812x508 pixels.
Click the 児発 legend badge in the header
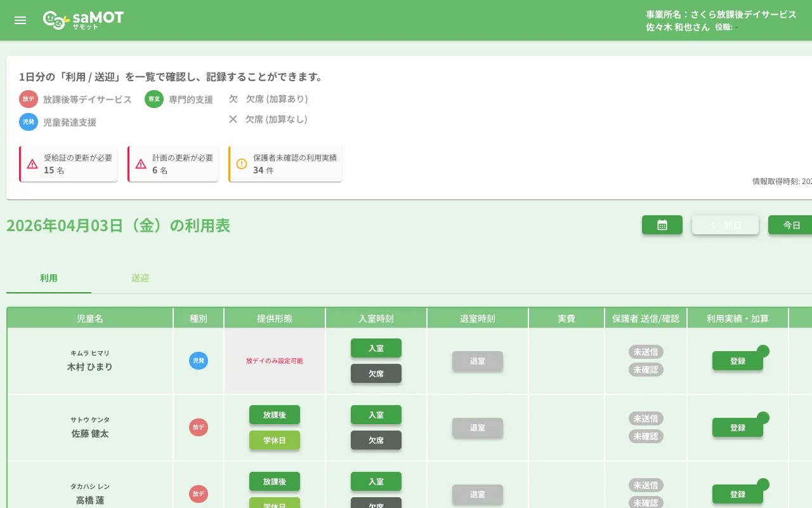pos(28,122)
